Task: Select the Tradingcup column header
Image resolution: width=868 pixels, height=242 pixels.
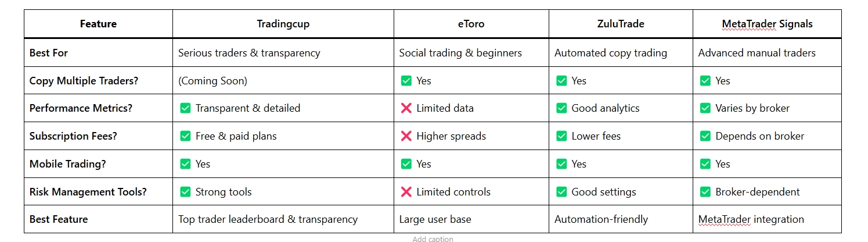Action: click(283, 24)
